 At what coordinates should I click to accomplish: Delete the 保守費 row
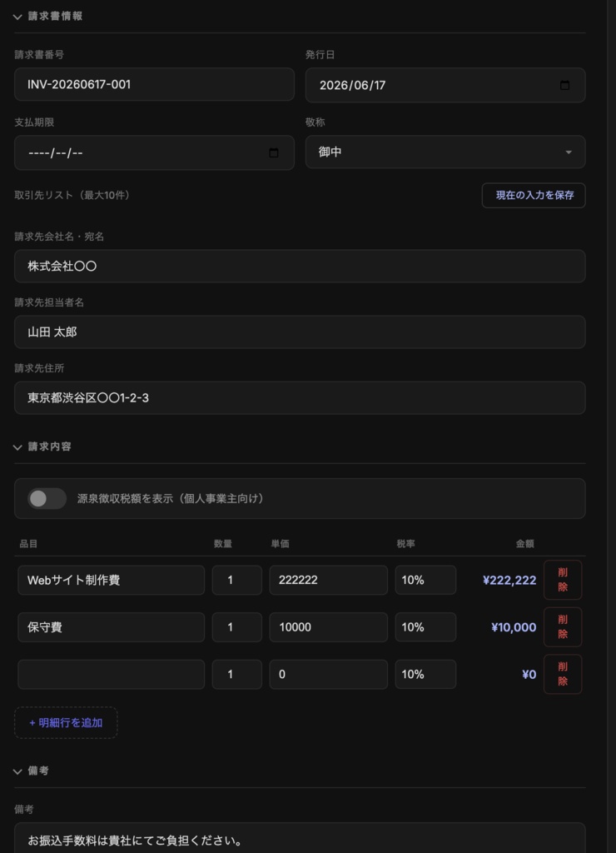(563, 626)
